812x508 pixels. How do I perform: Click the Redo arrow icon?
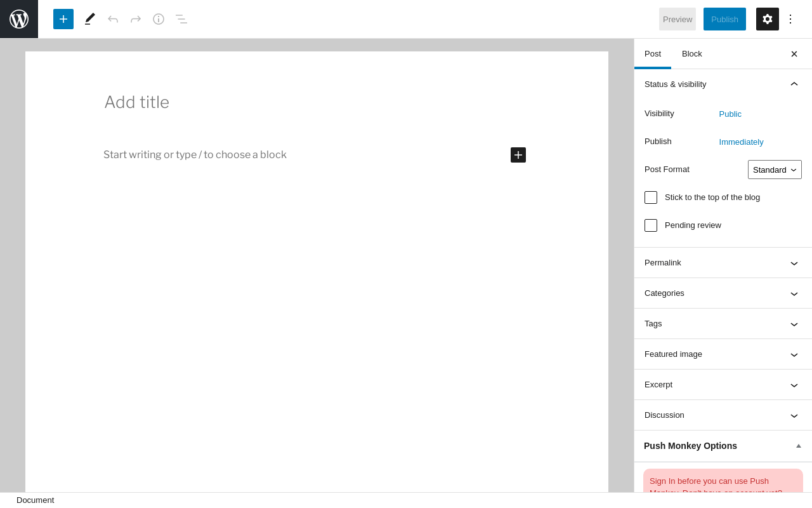click(136, 19)
